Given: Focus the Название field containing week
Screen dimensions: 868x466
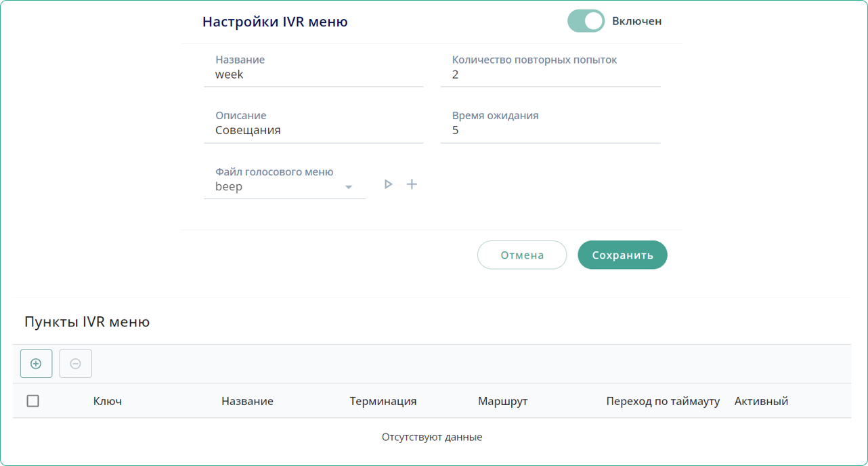Looking at the screenshot, I should 313,75.
